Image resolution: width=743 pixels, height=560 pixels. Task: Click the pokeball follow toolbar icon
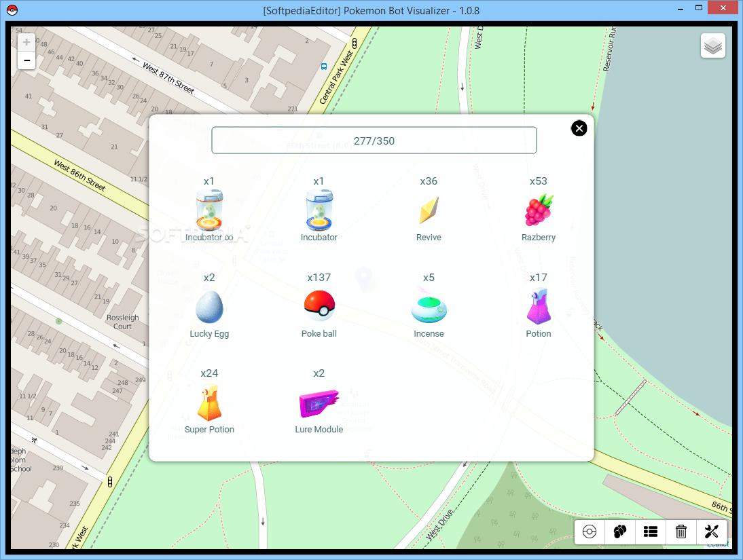(x=590, y=531)
